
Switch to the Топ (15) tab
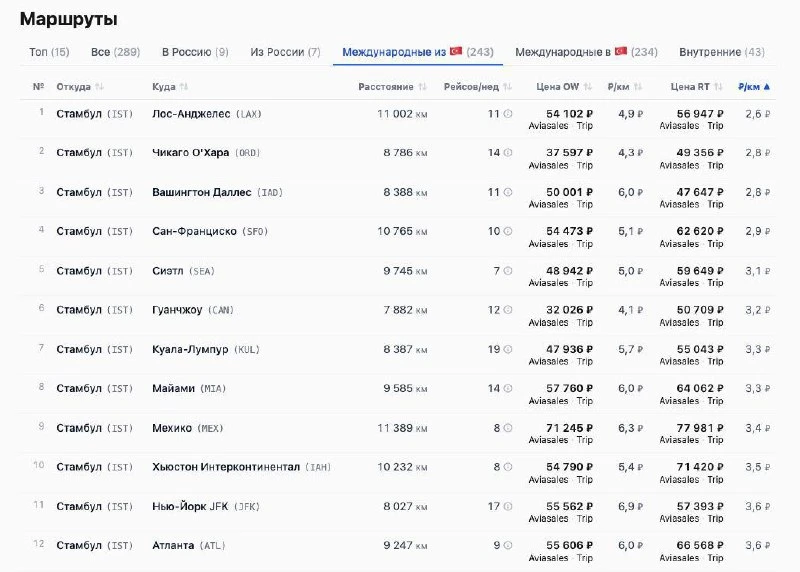pyautogui.click(x=49, y=52)
